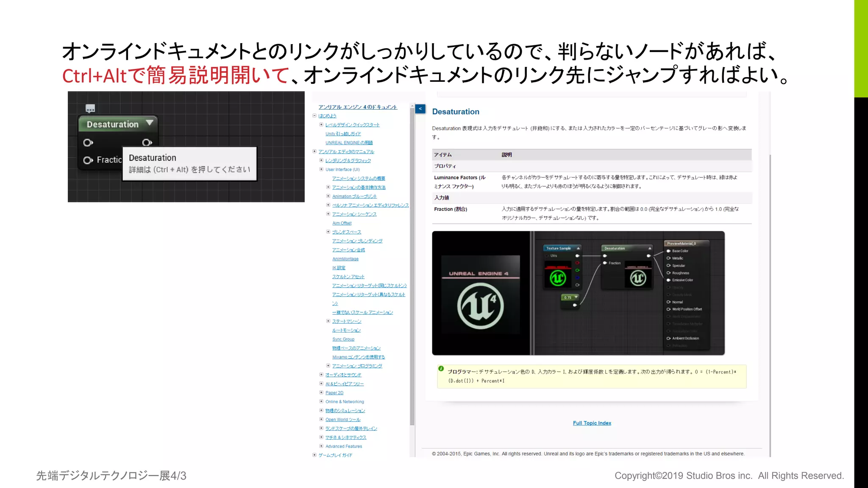Expand ブレンドスペース node
This screenshot has height=488, width=868.
coord(328,231)
